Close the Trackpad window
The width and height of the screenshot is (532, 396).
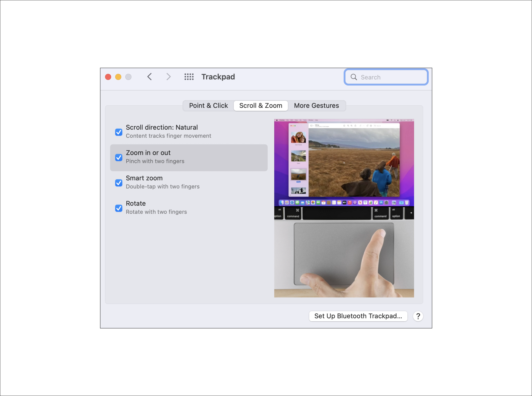point(108,77)
